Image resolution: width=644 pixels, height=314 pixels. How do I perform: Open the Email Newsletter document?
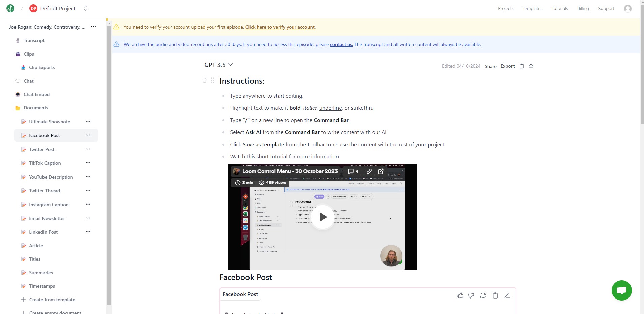coord(47,218)
